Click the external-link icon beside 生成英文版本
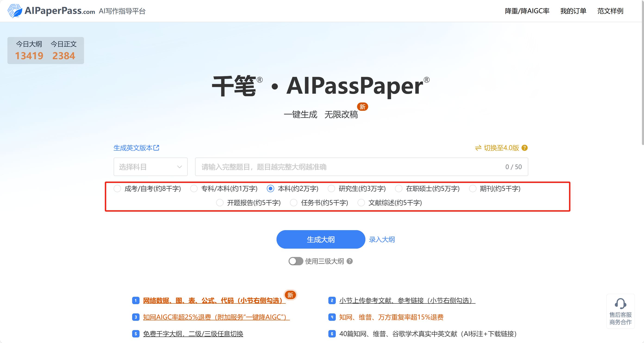 tap(156, 148)
